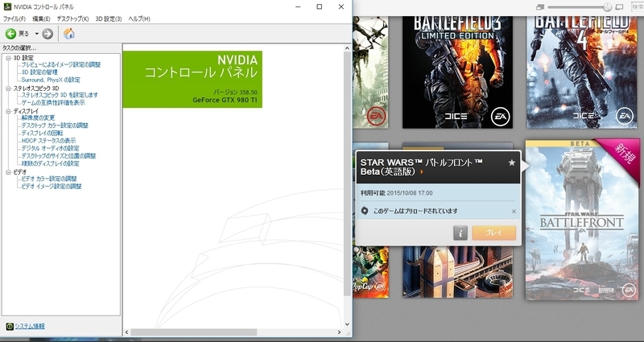Select the ディスプレイ category label
This screenshot has width=644, height=342.
(x=26, y=111)
